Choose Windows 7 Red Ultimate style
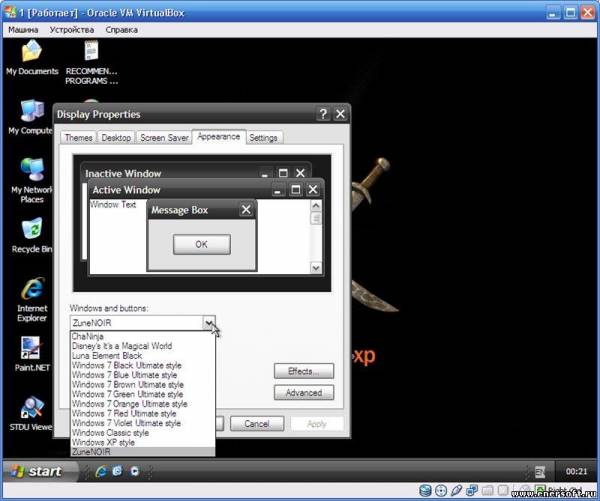Screen dimensions: 600x501 [x=142, y=413]
